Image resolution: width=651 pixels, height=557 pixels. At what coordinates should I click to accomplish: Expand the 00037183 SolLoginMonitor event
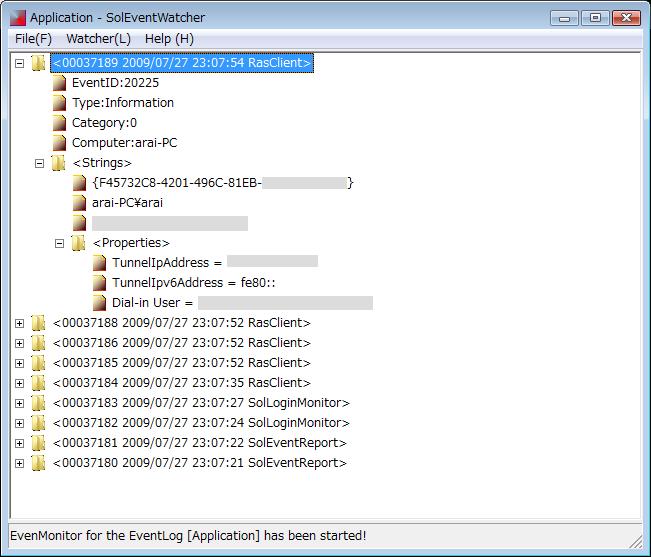(20, 403)
